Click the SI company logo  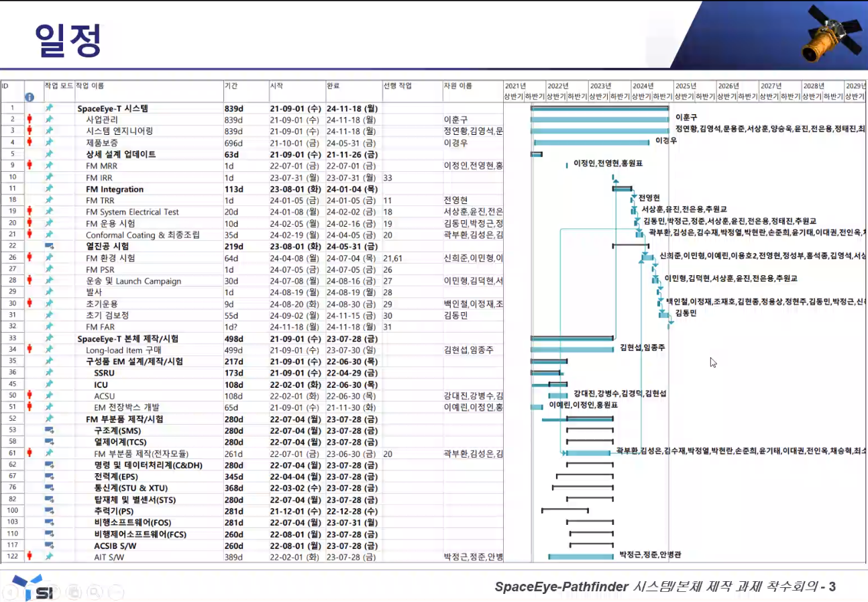(33, 587)
